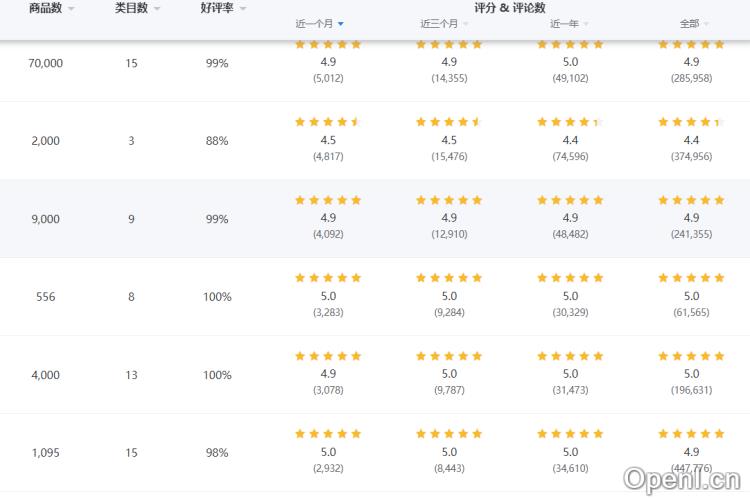The image size is (750, 499).
Task: Sort by 类目数 column arrow
Action: point(157,9)
